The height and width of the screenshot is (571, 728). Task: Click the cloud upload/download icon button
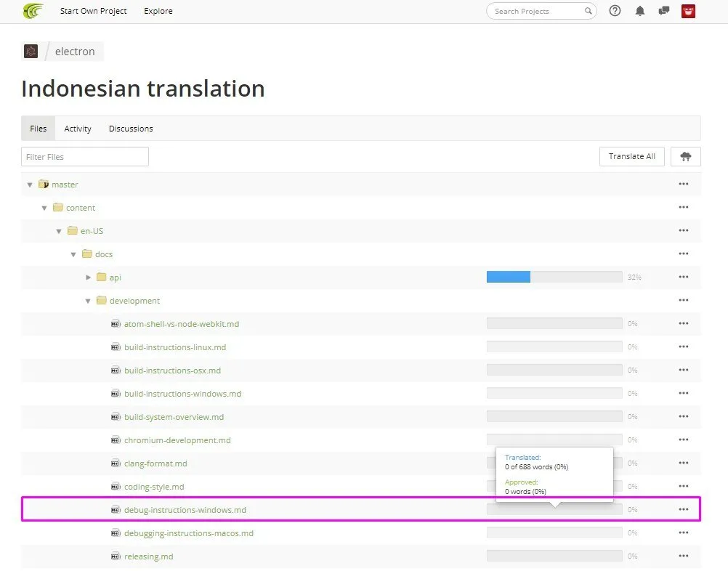685,156
